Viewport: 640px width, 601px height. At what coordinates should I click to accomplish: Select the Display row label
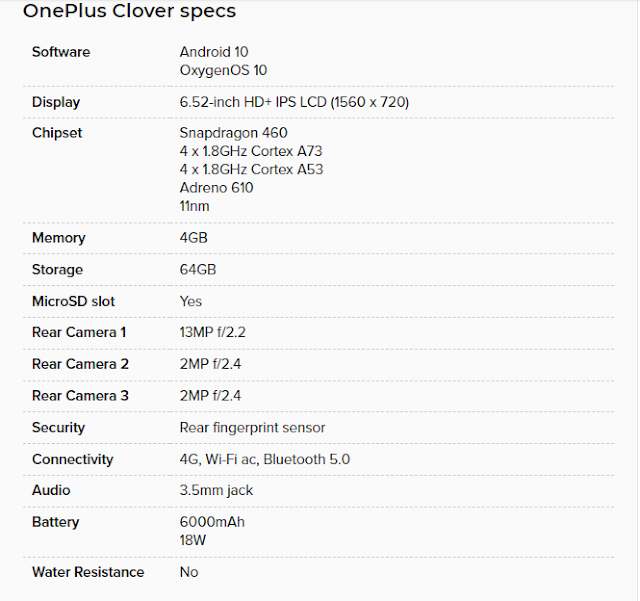click(x=56, y=102)
